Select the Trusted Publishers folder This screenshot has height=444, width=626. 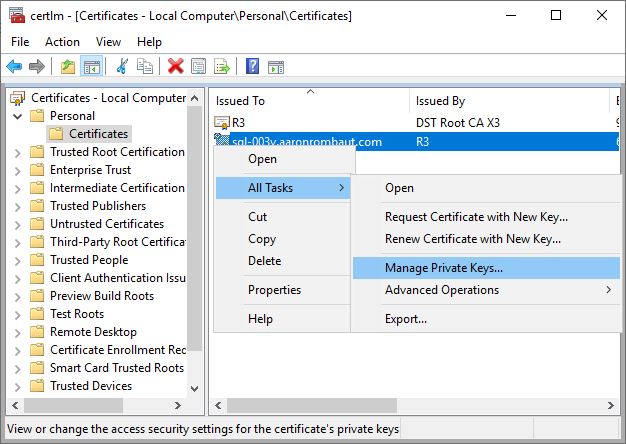[97, 206]
